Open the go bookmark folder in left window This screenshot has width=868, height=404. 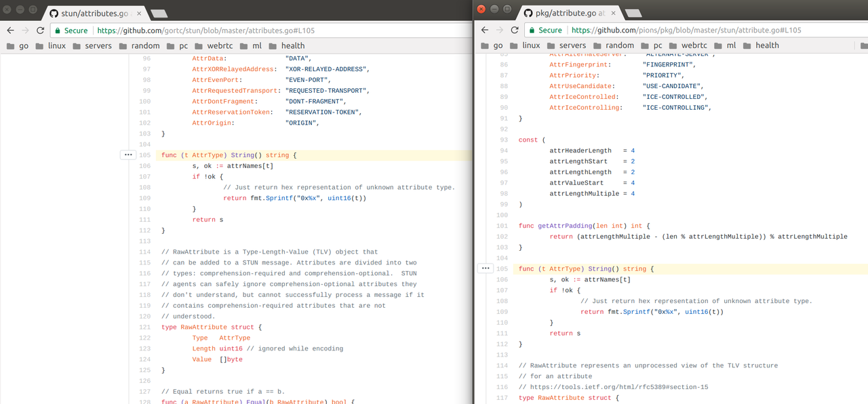tap(18, 45)
